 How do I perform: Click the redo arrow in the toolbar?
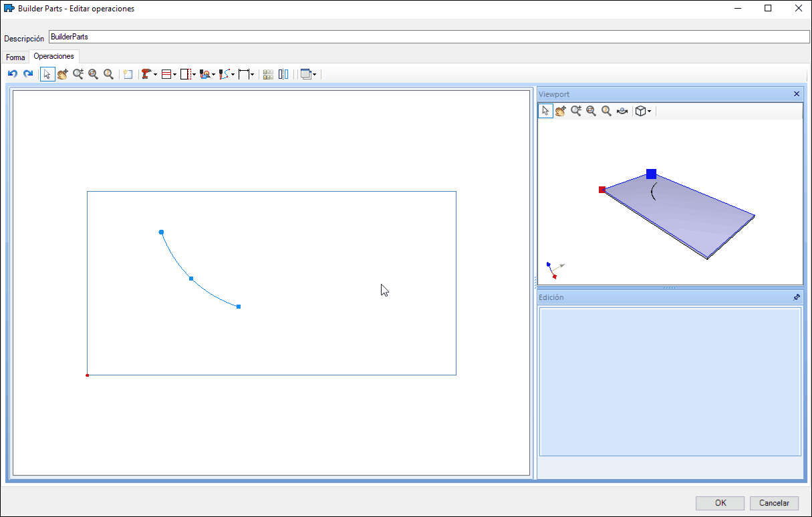[x=28, y=74]
